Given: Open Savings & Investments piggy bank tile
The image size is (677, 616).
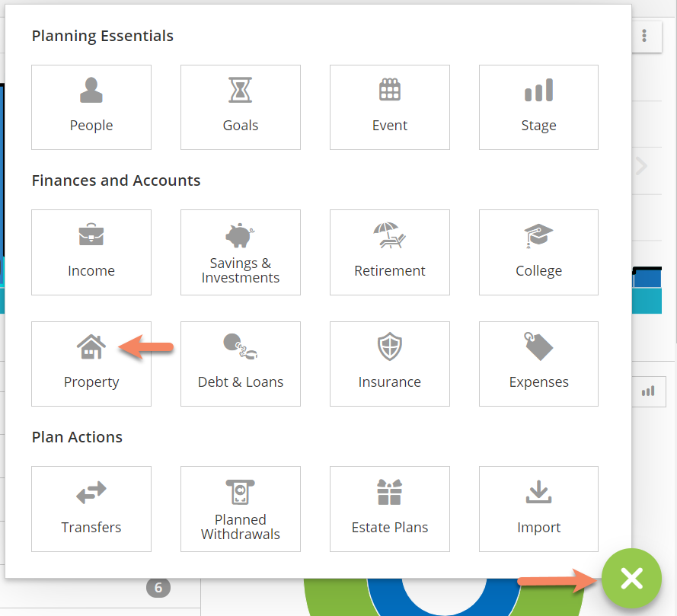Looking at the screenshot, I should pos(241,252).
